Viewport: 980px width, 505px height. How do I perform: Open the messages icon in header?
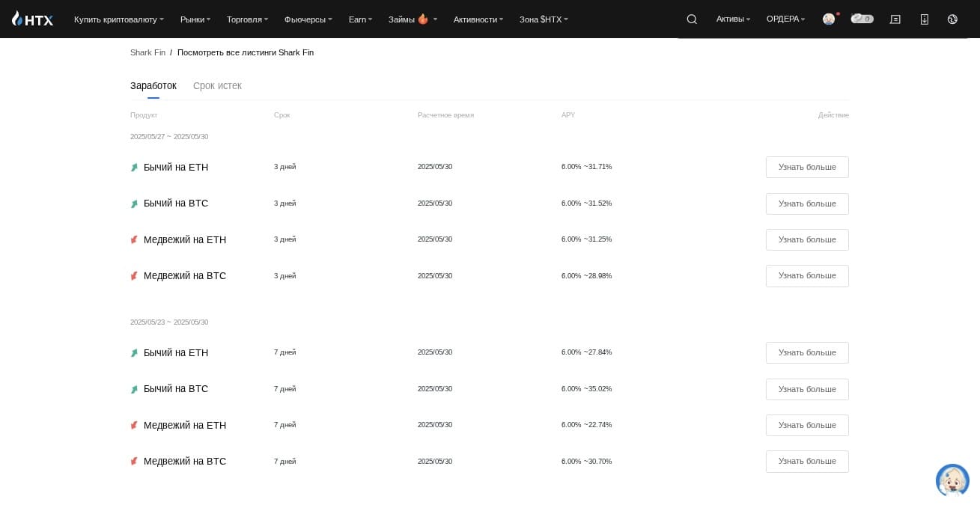(895, 19)
